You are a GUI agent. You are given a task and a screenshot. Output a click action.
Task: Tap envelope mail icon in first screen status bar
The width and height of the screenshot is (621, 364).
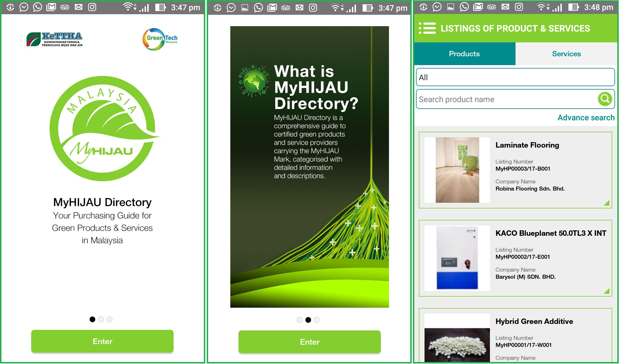tap(78, 7)
